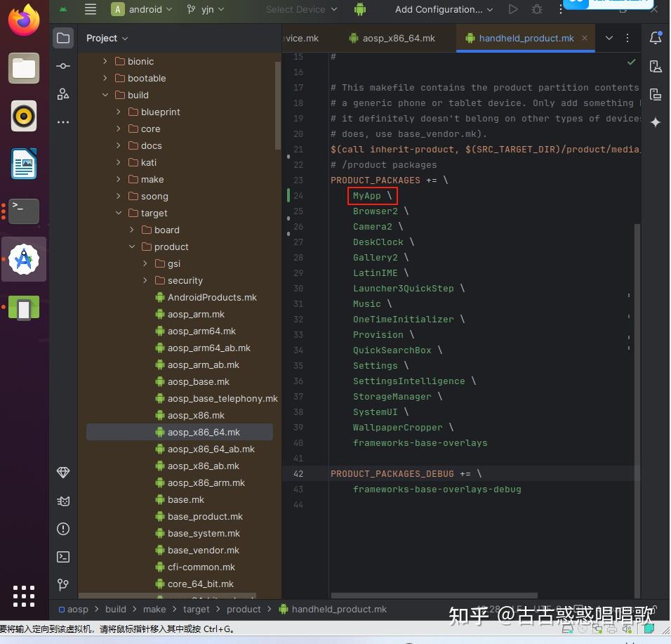
Task: Switch to the aosp_x86_64.mk editor tab
Action: coord(392,38)
